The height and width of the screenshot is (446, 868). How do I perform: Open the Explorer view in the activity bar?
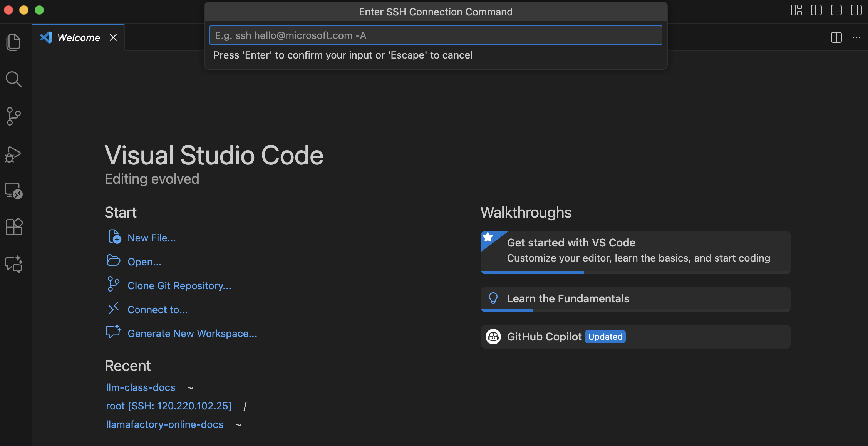pos(13,42)
